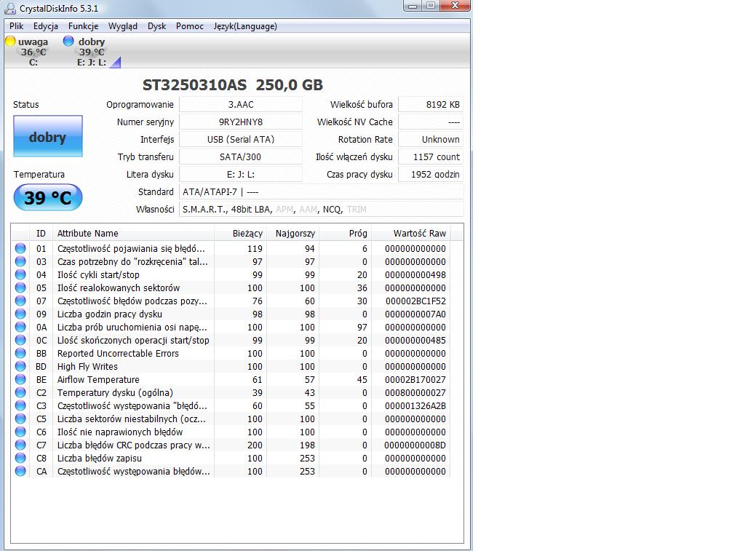Click raw value 0000000008D
756x551 pixels.
pyautogui.click(x=415, y=445)
